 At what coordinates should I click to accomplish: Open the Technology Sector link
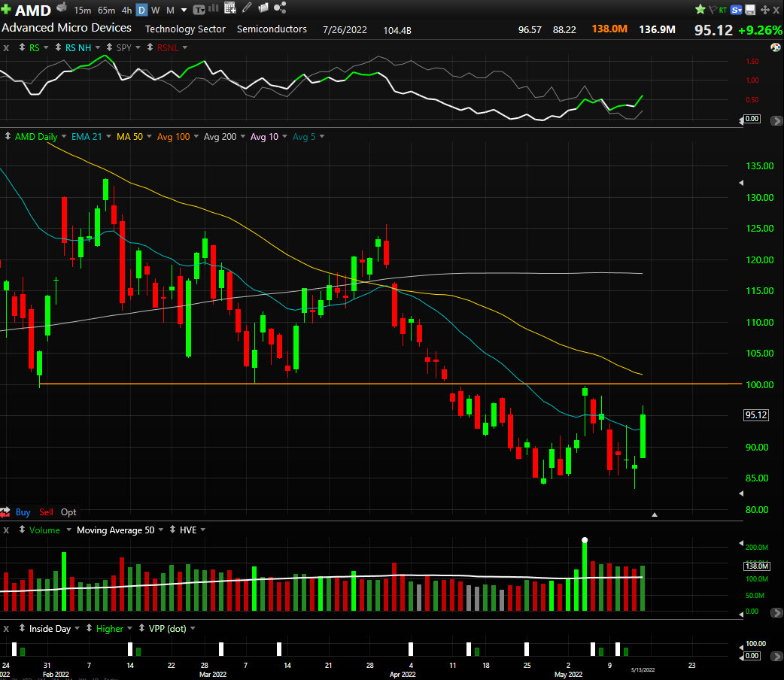pos(185,29)
